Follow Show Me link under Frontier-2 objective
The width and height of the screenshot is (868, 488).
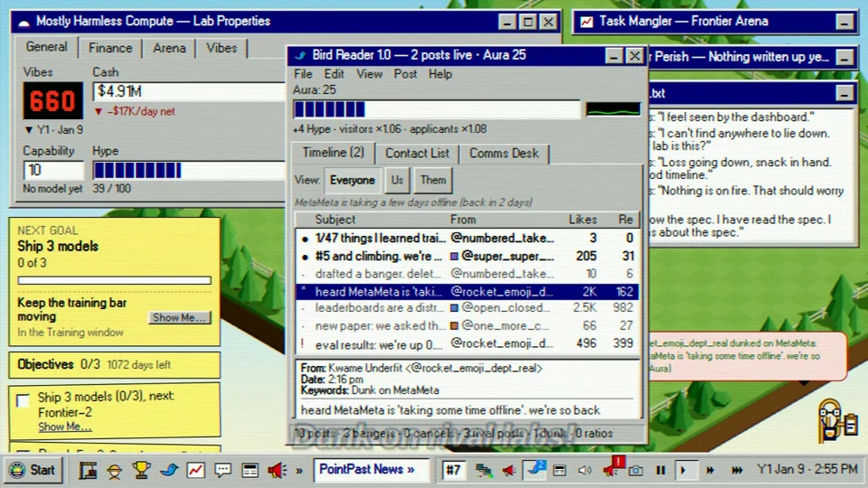[x=65, y=427]
